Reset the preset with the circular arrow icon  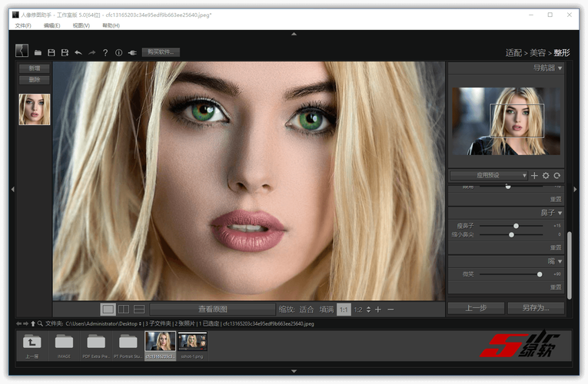[557, 175]
